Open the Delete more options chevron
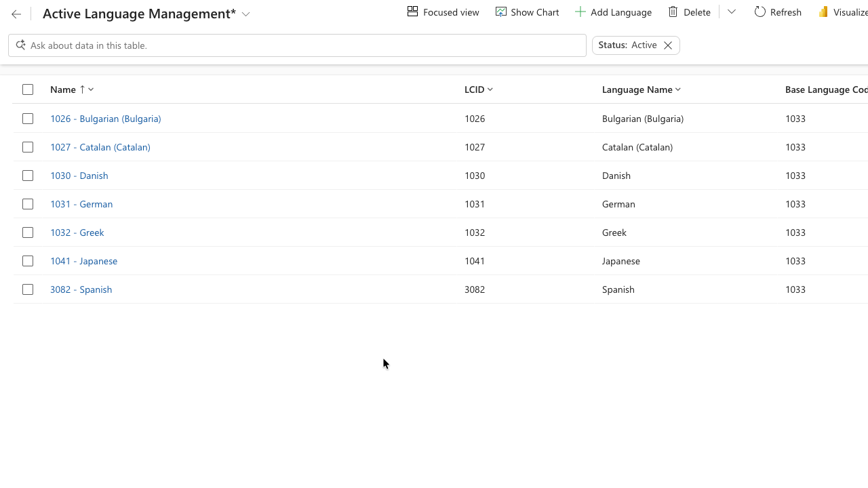 tap(732, 12)
